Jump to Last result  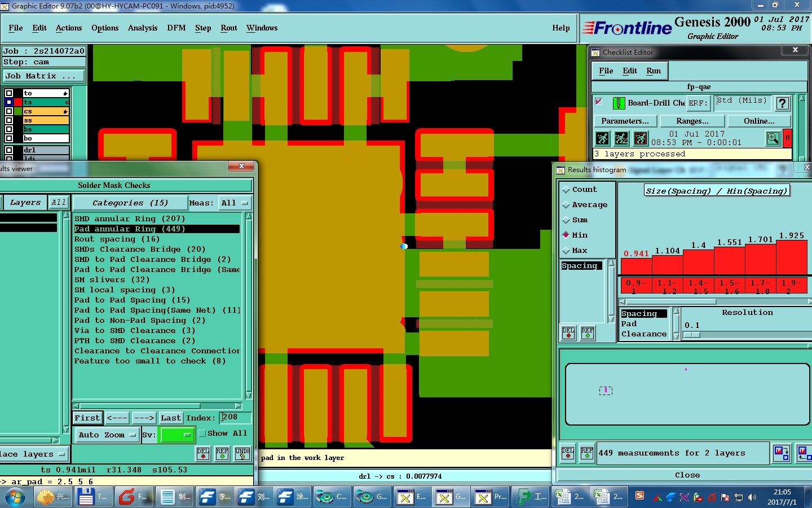[x=170, y=418]
